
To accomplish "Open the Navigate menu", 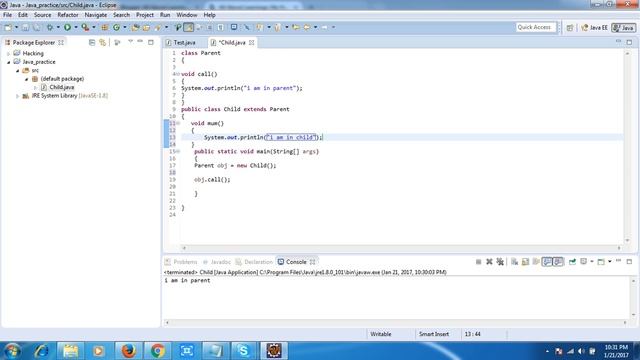I will pos(96,15).
